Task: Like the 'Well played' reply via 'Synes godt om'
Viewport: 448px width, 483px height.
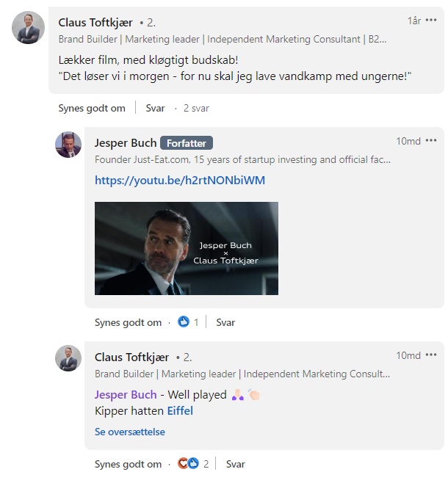Action: [x=128, y=464]
